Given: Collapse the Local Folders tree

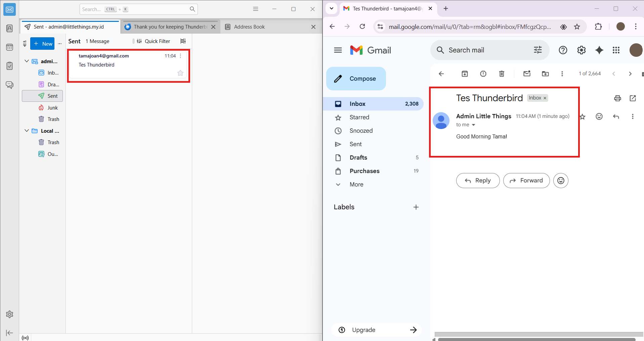Looking at the screenshot, I should coord(27,131).
